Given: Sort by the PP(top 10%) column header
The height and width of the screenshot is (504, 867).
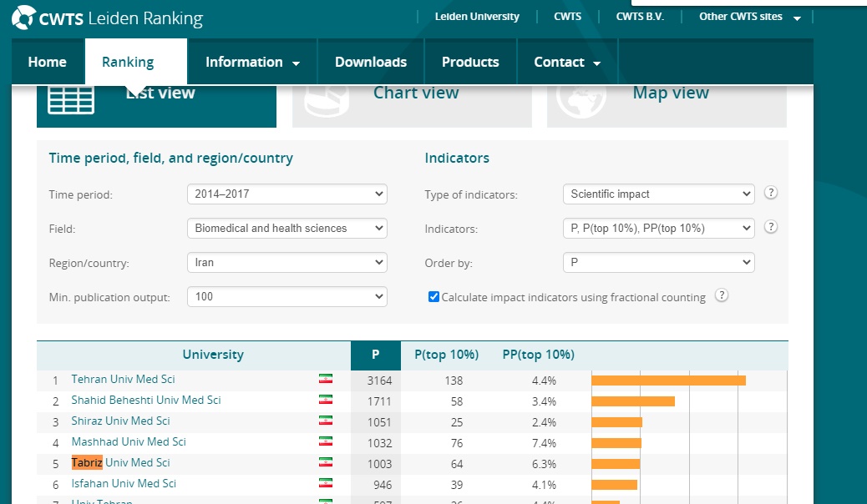Looking at the screenshot, I should (x=538, y=355).
